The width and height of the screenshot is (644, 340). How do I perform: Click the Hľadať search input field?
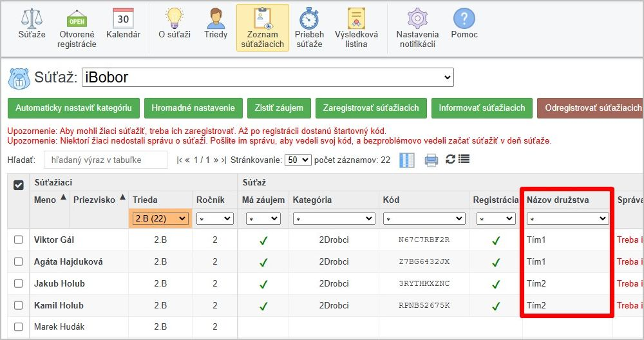tap(105, 160)
